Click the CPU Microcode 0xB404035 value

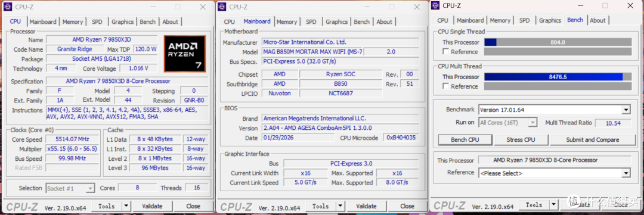(400, 138)
